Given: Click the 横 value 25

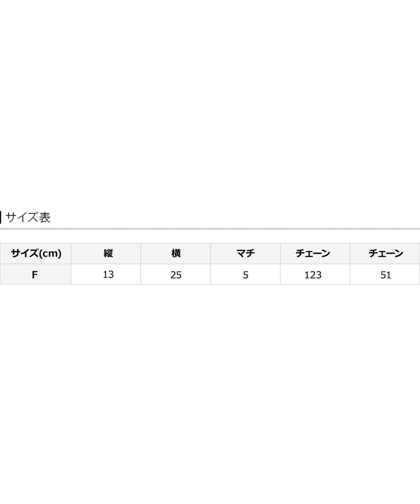Looking at the screenshot, I should (x=176, y=275).
